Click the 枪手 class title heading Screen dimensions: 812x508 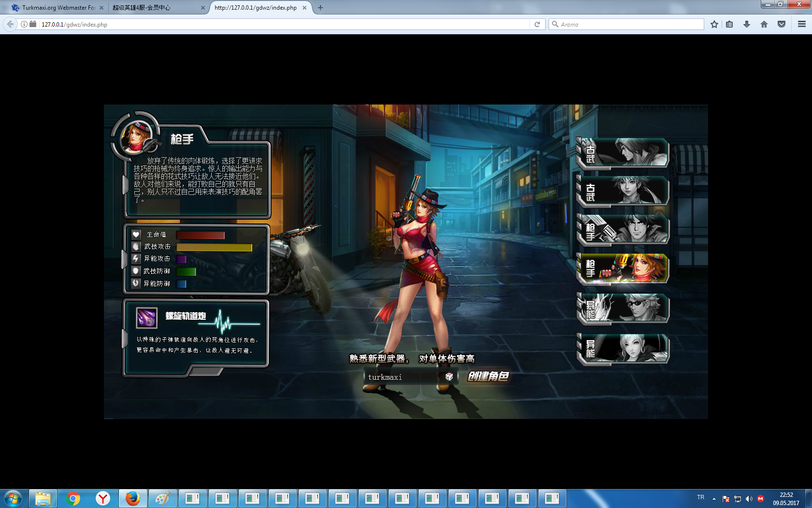click(182, 139)
